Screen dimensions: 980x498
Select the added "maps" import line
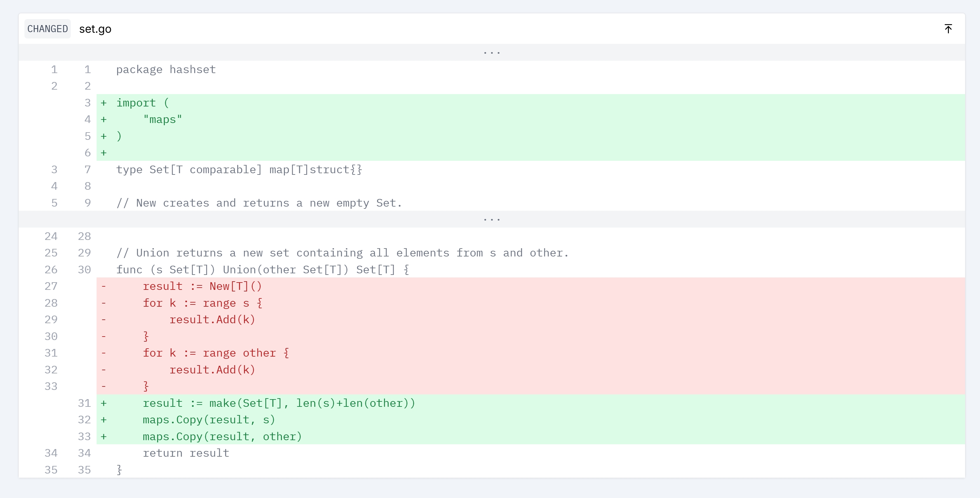pyautogui.click(x=162, y=119)
